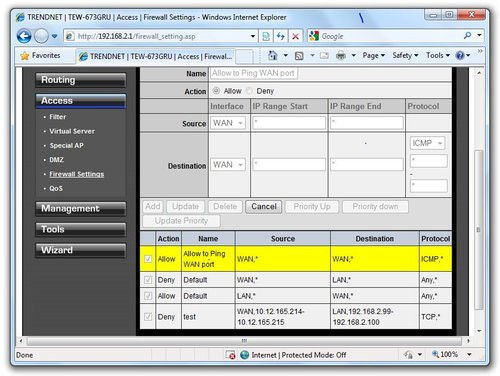Click the RSS feeds icon
Image resolution: width=500 pixels, height=376 pixels.
click(x=299, y=56)
